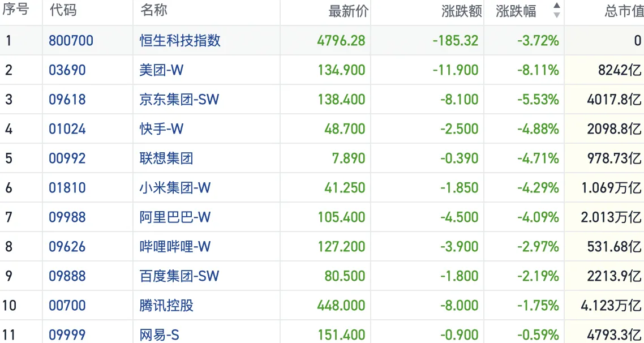
Task: Open stock code 800700
Action: coord(71,41)
